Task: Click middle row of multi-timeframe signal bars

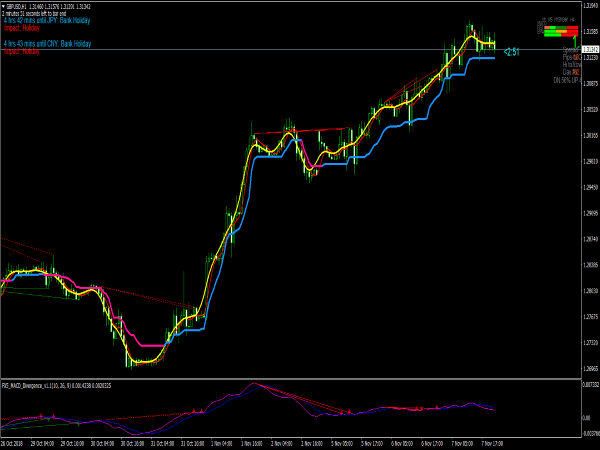Action: point(561,31)
